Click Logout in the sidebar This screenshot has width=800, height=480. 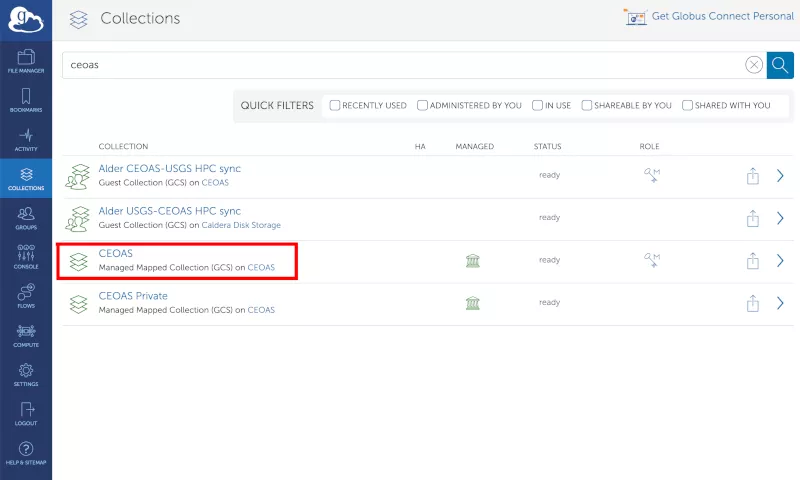(x=26, y=414)
